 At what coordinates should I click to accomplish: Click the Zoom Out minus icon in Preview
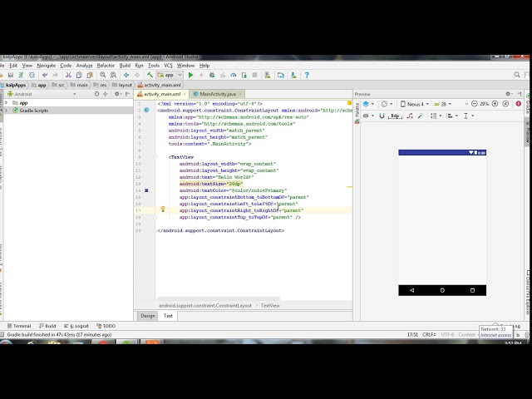pyautogui.click(x=475, y=104)
